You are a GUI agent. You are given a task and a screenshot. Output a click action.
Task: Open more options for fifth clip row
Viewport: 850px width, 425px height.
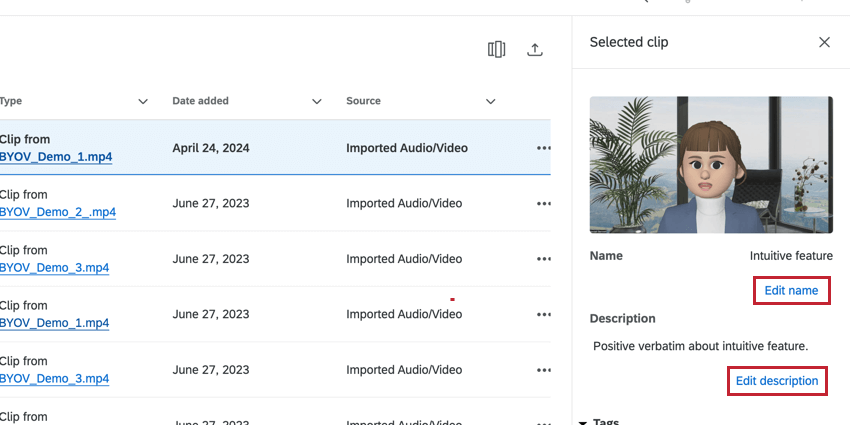click(544, 370)
